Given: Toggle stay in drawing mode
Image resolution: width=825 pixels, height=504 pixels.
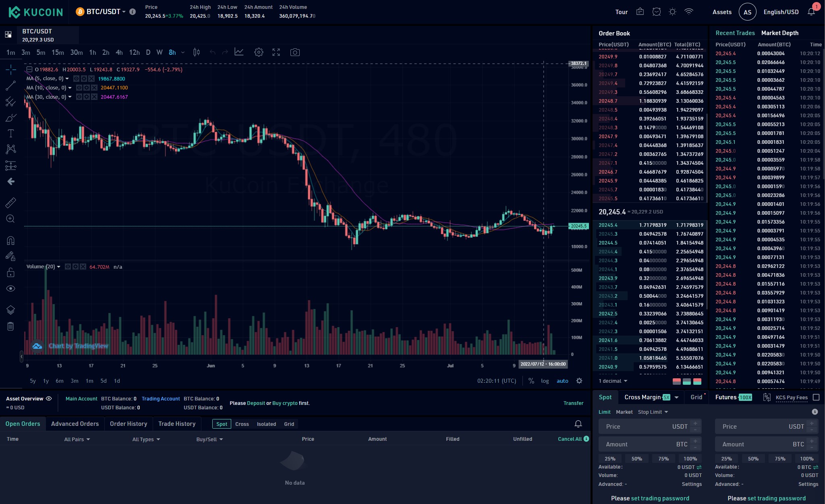Looking at the screenshot, I should (11, 256).
